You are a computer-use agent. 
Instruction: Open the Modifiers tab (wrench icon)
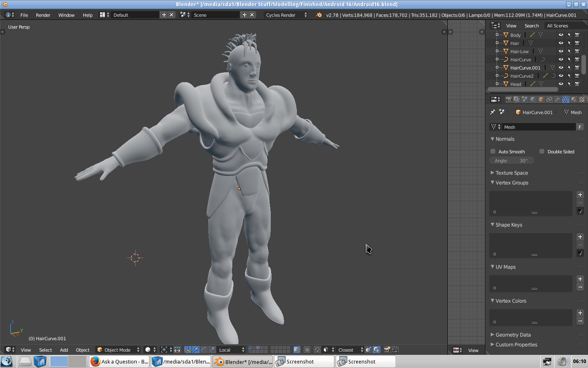(x=557, y=99)
